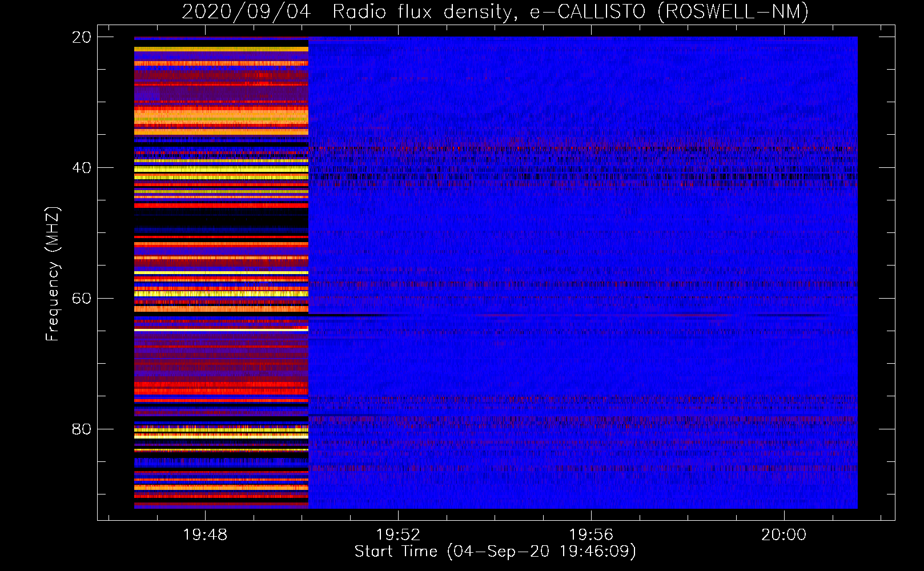Click the 'Start Time (04-Sep-20 19:46:09)' axis label
The width and height of the screenshot is (924, 571).
495,552
